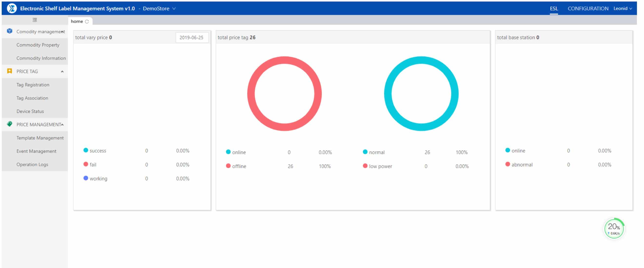The image size is (644, 268).
Task: Toggle the success legend dot
Action: coord(86,150)
